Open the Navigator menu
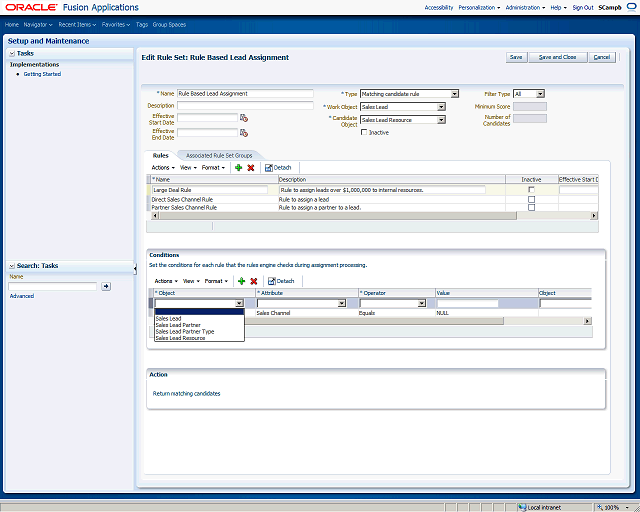Image resolution: width=640 pixels, height=512 pixels. [x=38, y=24]
